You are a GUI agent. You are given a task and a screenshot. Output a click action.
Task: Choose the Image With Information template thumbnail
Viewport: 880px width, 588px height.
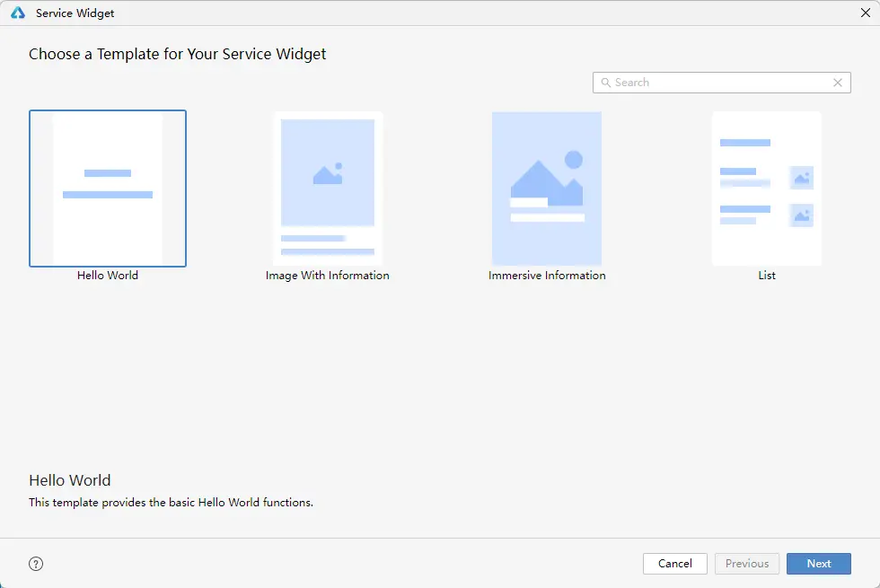(328, 189)
